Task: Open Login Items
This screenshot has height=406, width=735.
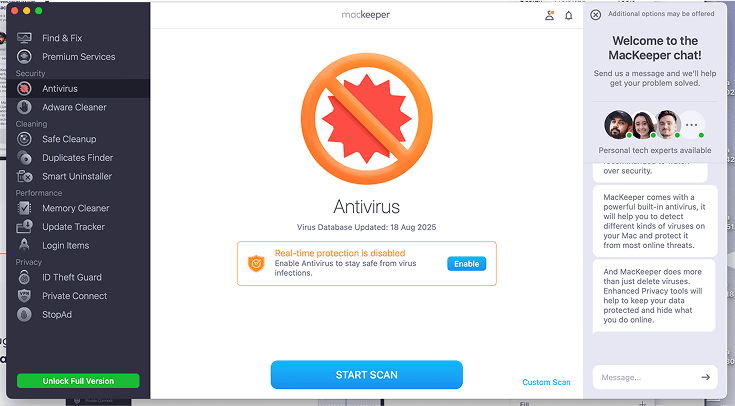Action: pos(66,246)
